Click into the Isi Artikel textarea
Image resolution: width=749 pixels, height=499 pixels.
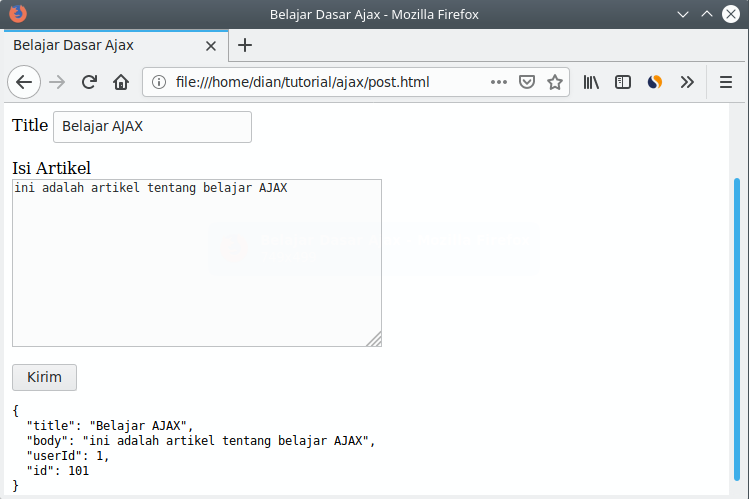tap(197, 263)
